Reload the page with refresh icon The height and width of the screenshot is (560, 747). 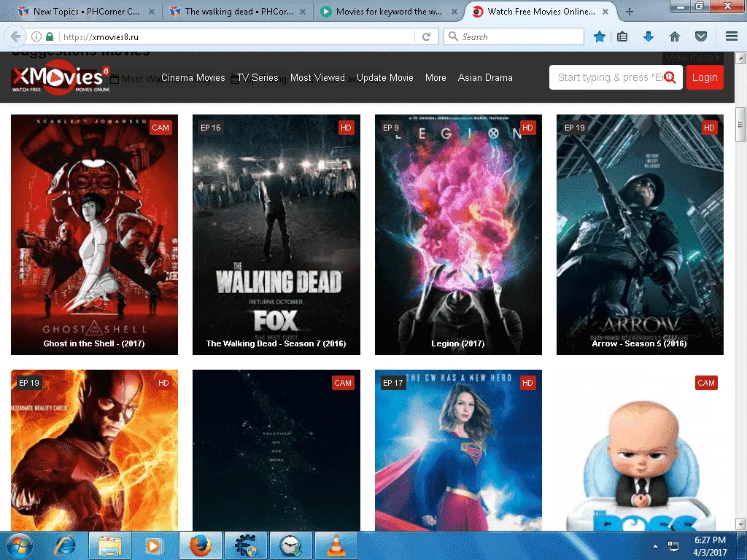coord(426,36)
